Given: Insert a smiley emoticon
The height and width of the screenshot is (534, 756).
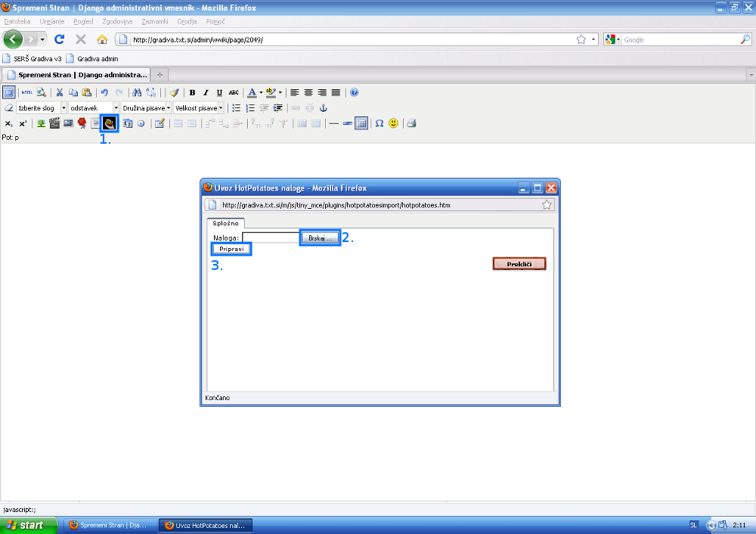Looking at the screenshot, I should (x=393, y=123).
